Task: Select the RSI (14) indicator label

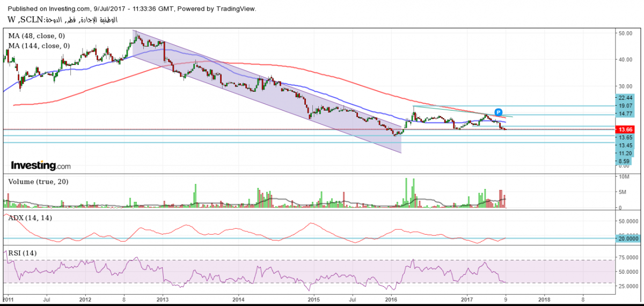Action: pyautogui.click(x=23, y=253)
